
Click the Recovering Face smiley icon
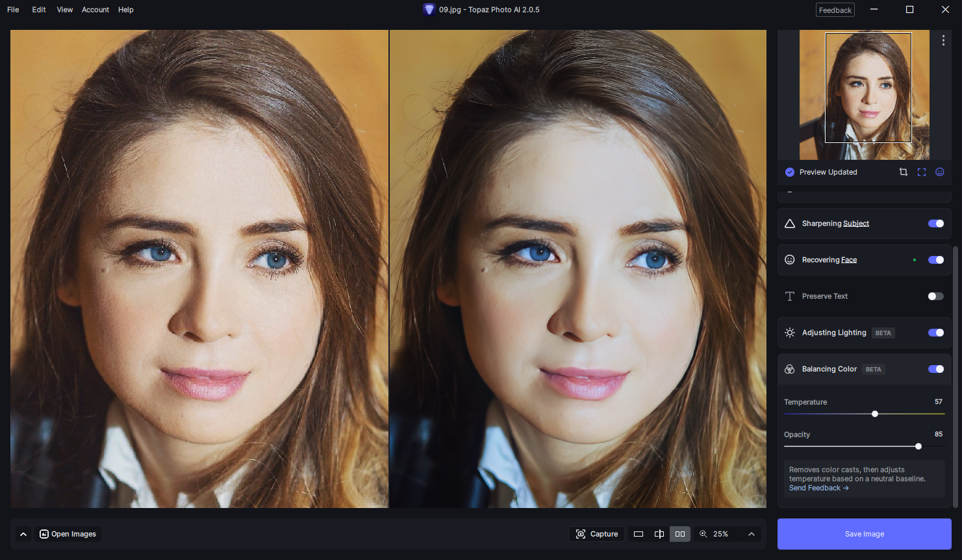coord(790,260)
